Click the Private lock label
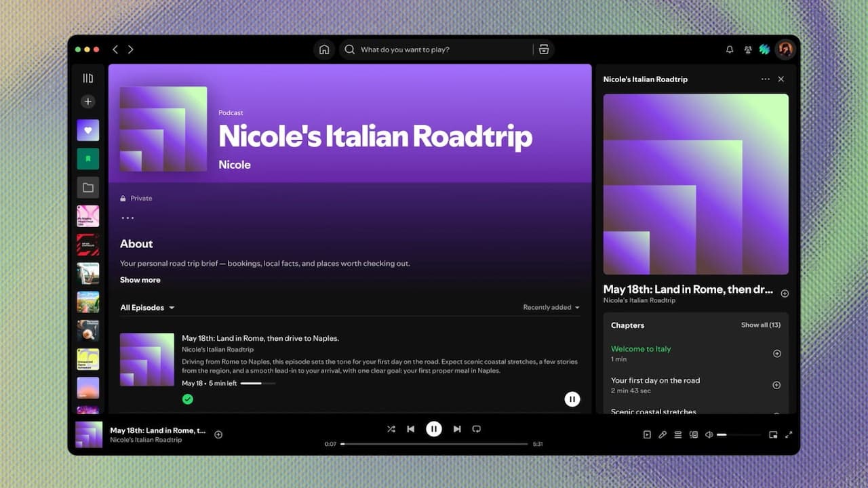 tap(136, 199)
